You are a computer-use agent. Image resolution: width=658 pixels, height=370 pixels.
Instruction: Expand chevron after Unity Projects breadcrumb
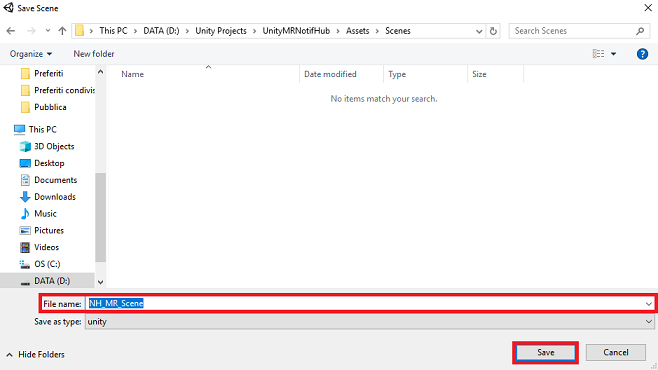[255, 31]
